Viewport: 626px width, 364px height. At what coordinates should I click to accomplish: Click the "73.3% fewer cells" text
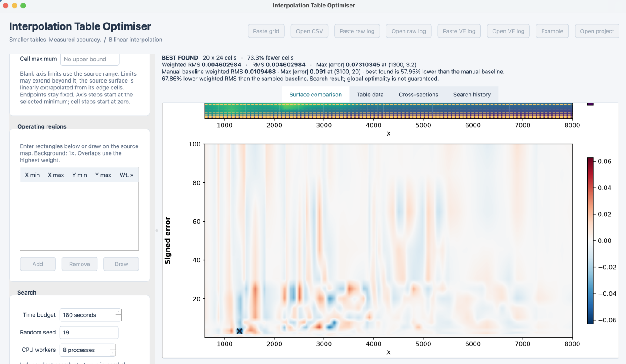(270, 58)
